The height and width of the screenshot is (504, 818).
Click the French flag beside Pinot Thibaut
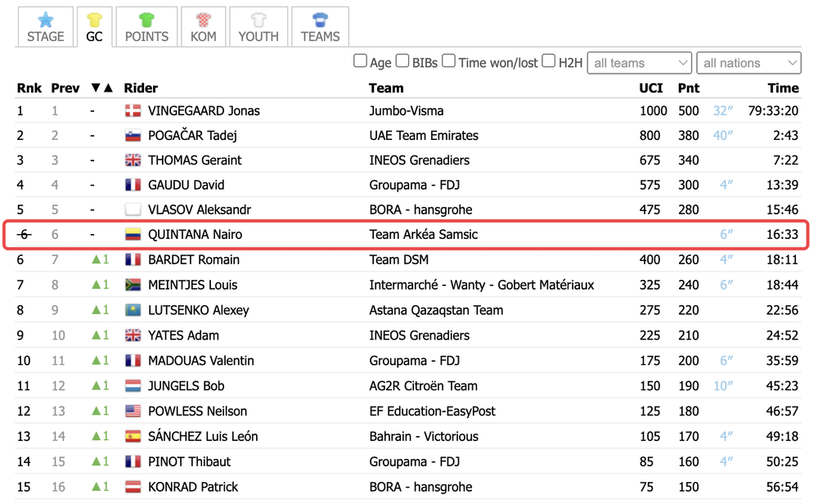coord(133,461)
